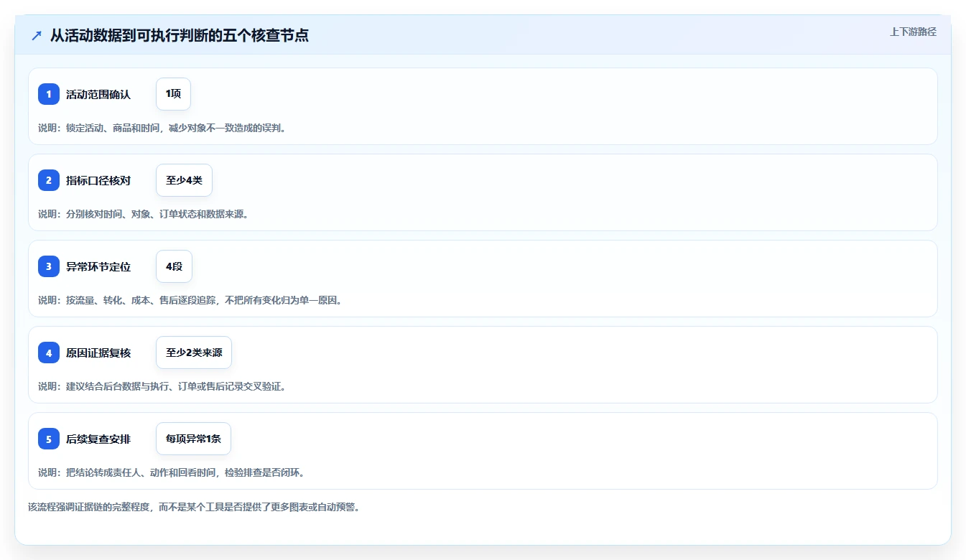The height and width of the screenshot is (560, 966).
Task: Click description starting 分别核对时间、对象
Action: click(143, 214)
